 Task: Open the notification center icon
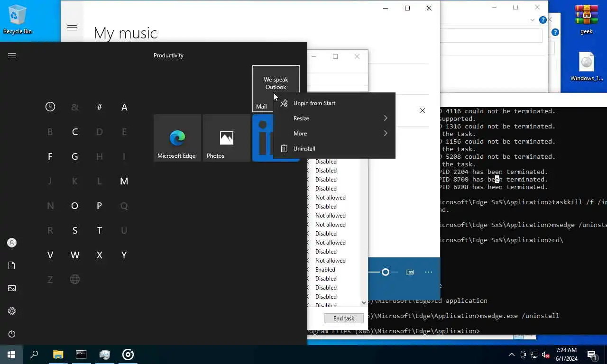(592, 355)
